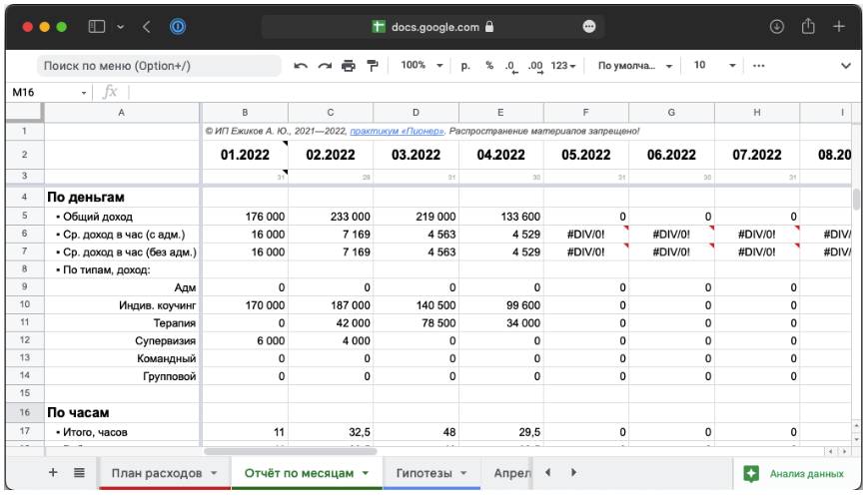
Task: Open font size 10 dropdown
Action: [714, 66]
